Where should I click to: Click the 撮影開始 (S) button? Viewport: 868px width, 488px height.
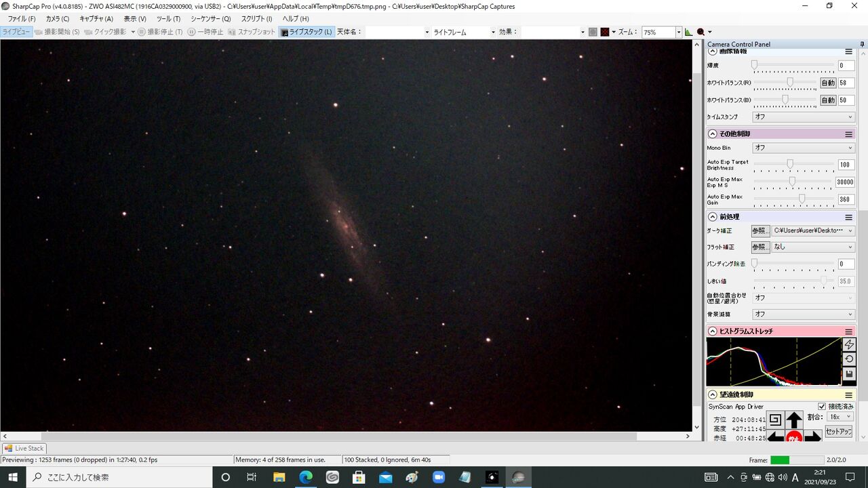[57, 32]
